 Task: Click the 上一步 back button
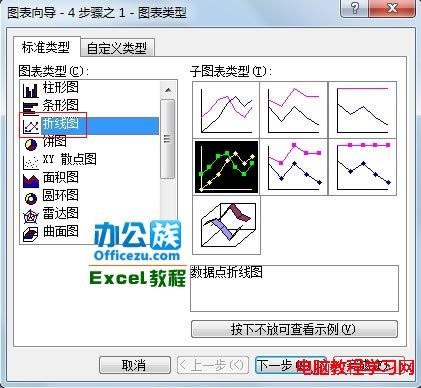[212, 365]
